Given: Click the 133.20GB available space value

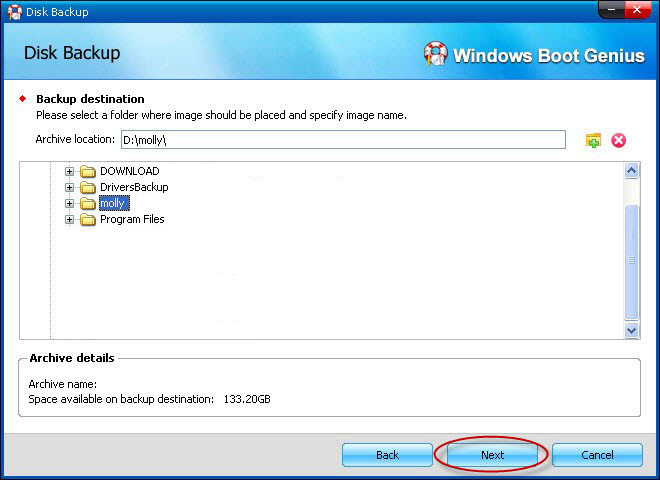Looking at the screenshot, I should pos(247,399).
